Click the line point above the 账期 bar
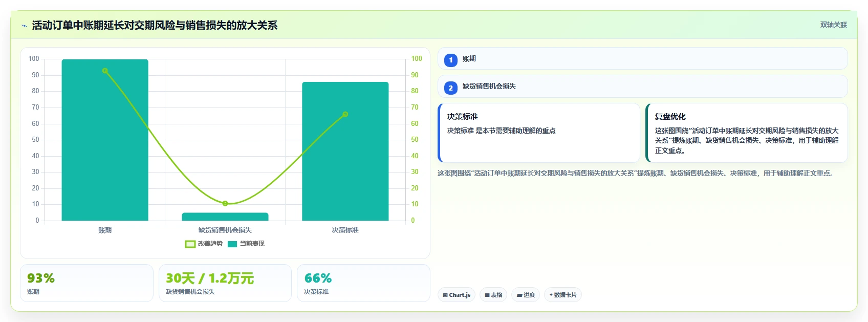The image size is (868, 322). click(x=105, y=71)
